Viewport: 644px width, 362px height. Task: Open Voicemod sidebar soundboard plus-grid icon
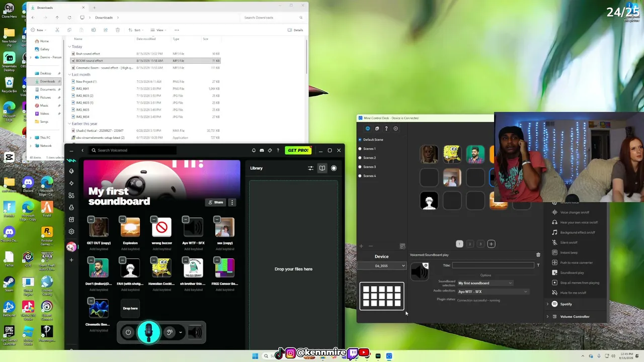[x=71, y=196]
